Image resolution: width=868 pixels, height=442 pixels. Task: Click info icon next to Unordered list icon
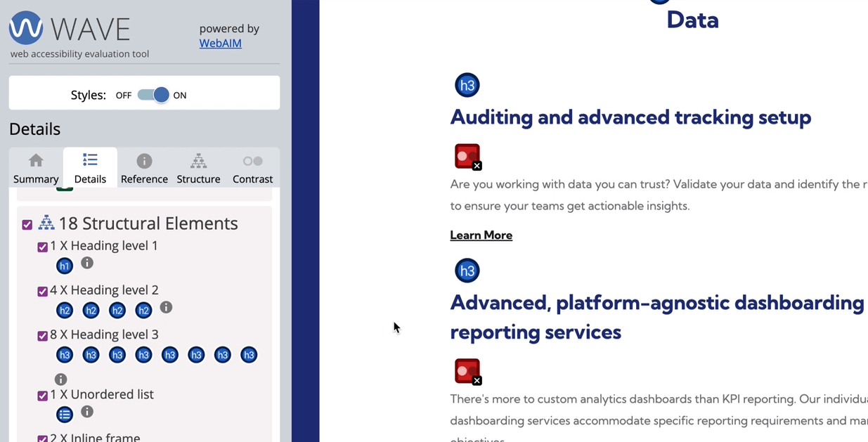[87, 412]
